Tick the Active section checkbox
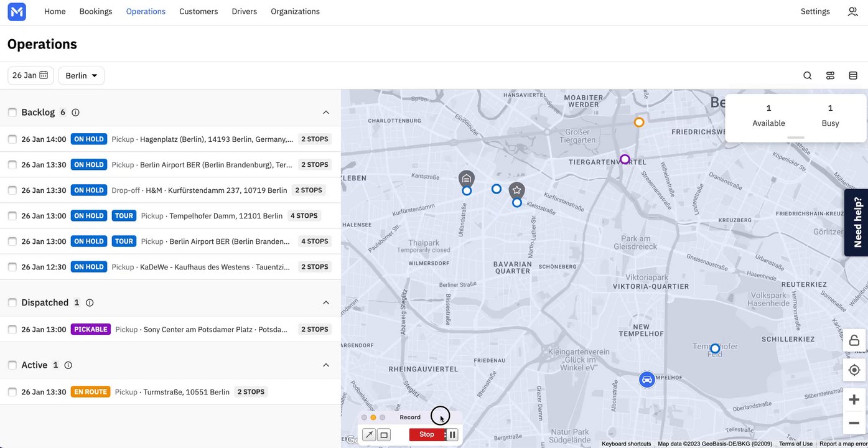This screenshot has width=868, height=448. tap(12, 366)
